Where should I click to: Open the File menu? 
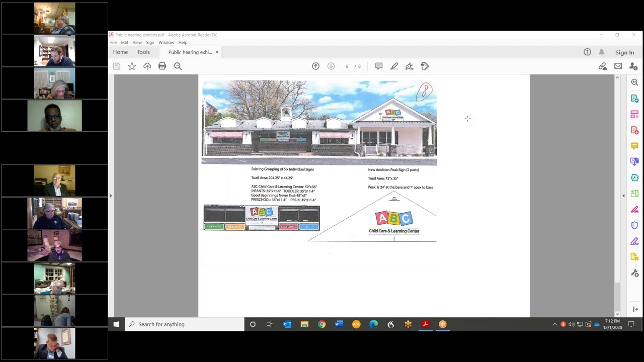(x=113, y=42)
